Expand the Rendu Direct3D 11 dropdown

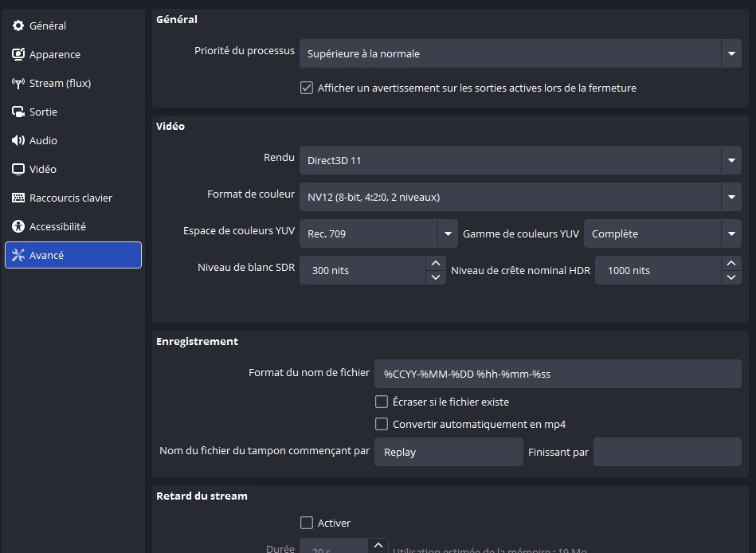(x=520, y=161)
